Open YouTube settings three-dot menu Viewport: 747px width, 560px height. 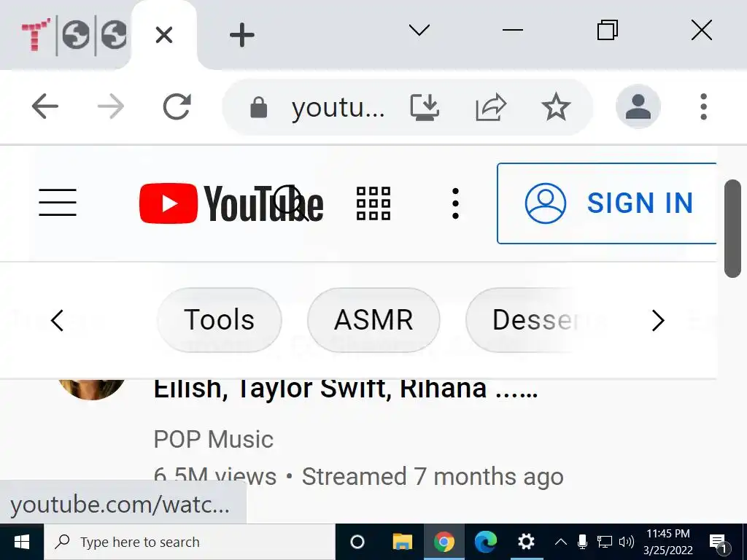point(455,203)
